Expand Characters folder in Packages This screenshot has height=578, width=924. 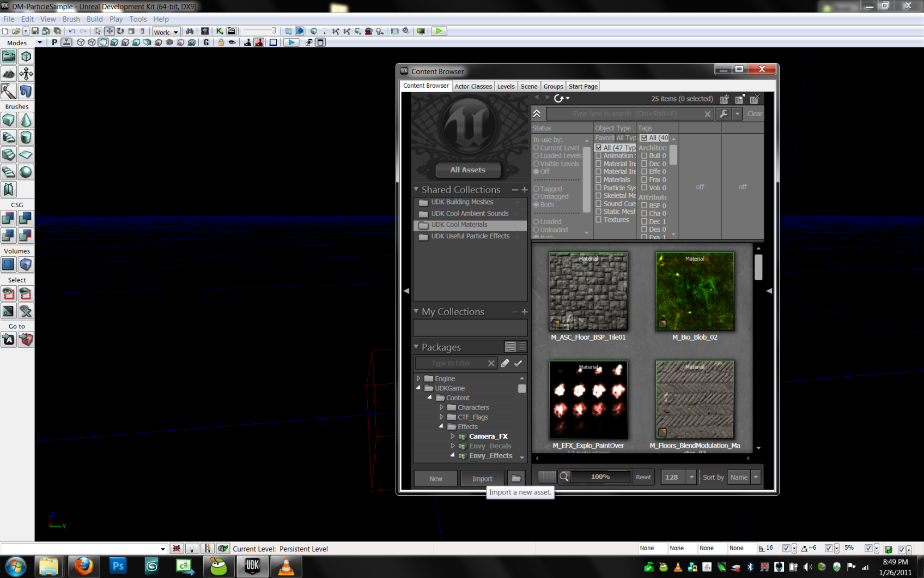point(441,407)
